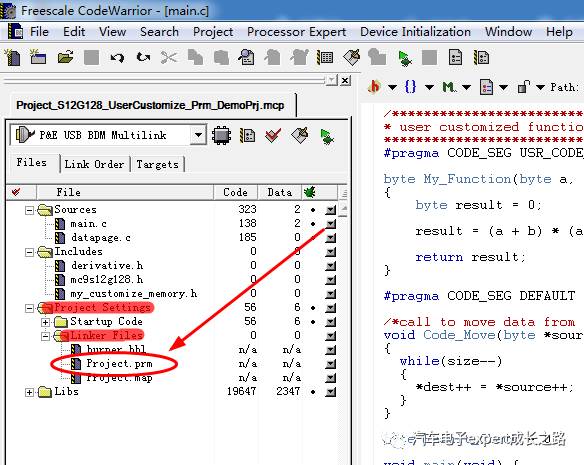
Task: Switch to the Link Order tab
Action: pyautogui.click(x=94, y=164)
